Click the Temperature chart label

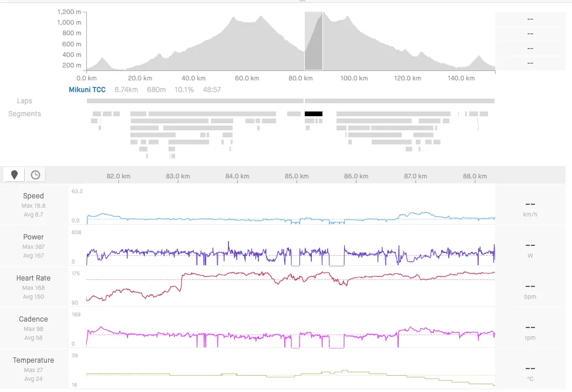click(x=33, y=360)
